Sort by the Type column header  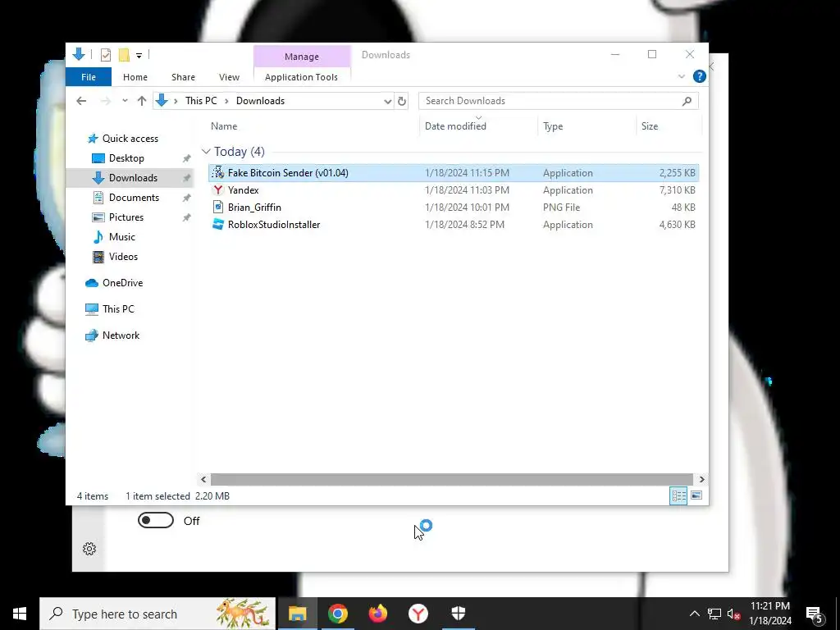(x=553, y=126)
